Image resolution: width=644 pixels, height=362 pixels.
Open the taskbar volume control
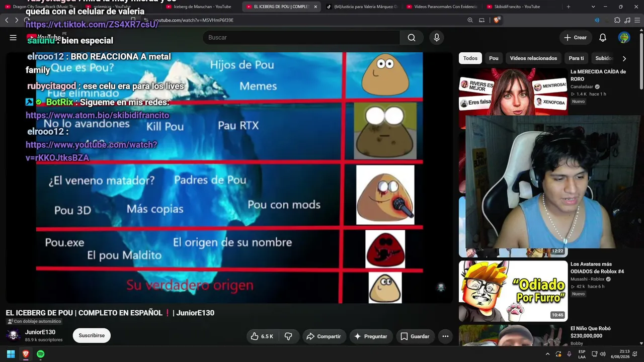tap(603, 354)
